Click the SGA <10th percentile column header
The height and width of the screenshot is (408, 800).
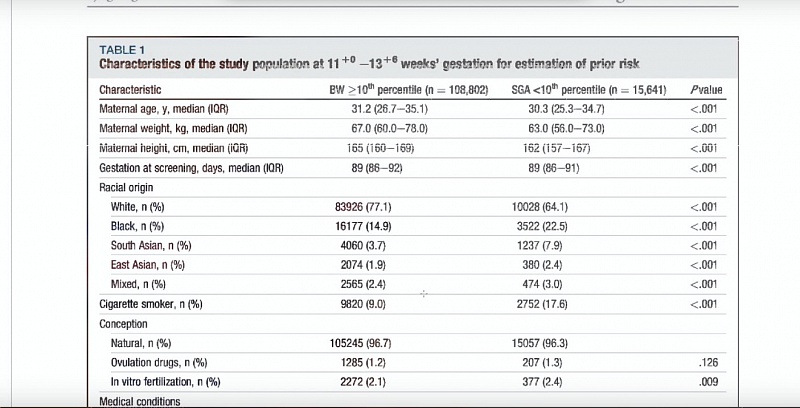click(589, 90)
